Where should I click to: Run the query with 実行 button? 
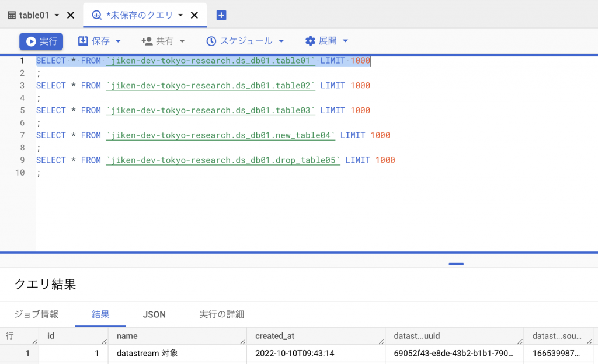coord(41,41)
